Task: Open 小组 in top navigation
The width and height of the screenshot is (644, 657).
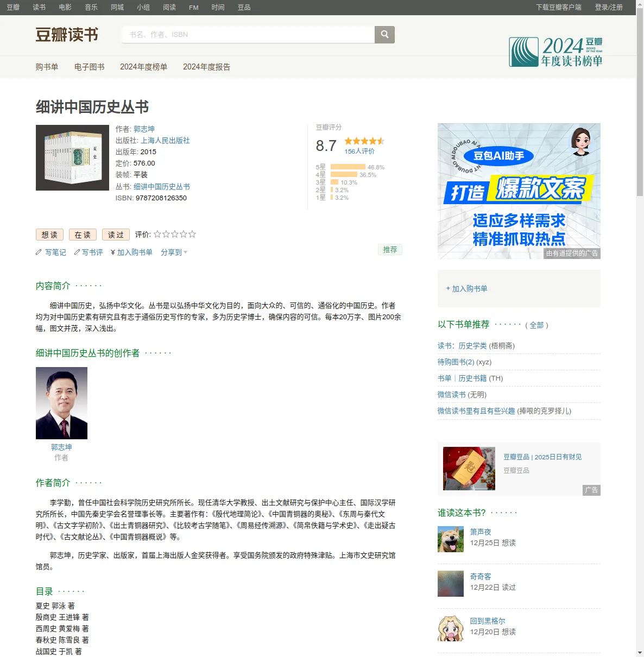Action: [143, 7]
